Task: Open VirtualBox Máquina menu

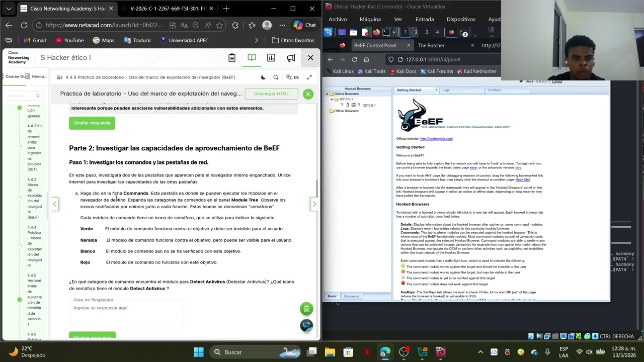Action: pyautogui.click(x=370, y=19)
